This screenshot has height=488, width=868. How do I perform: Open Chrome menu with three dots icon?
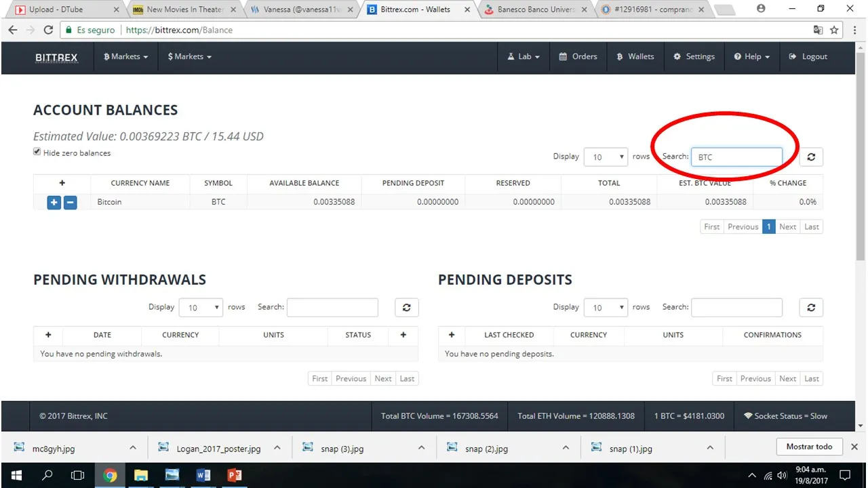tap(854, 30)
